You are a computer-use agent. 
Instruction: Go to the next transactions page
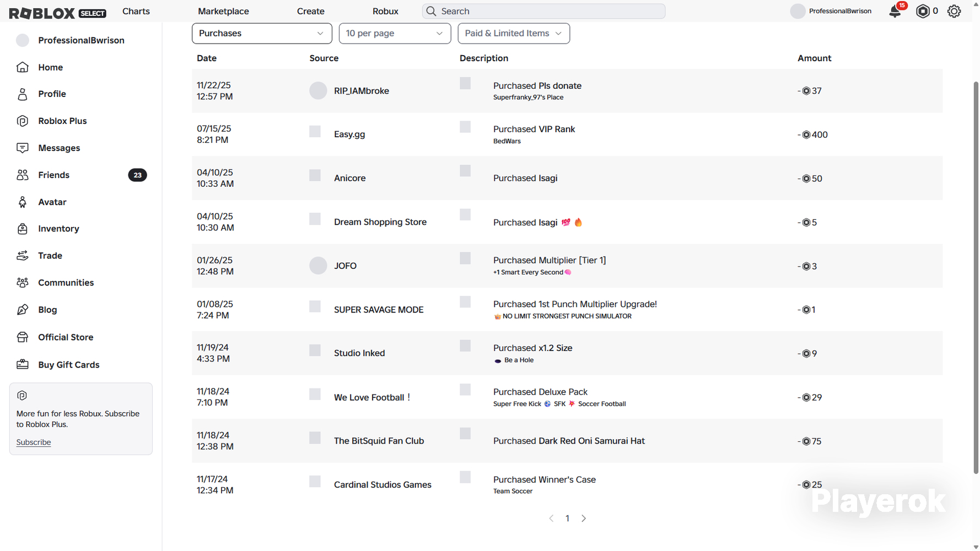pyautogui.click(x=584, y=518)
